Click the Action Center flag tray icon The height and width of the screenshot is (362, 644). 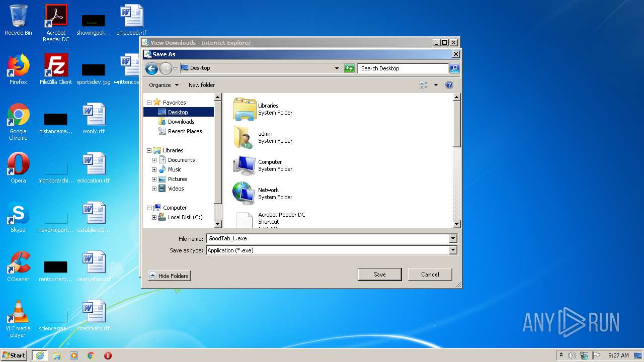(596, 355)
